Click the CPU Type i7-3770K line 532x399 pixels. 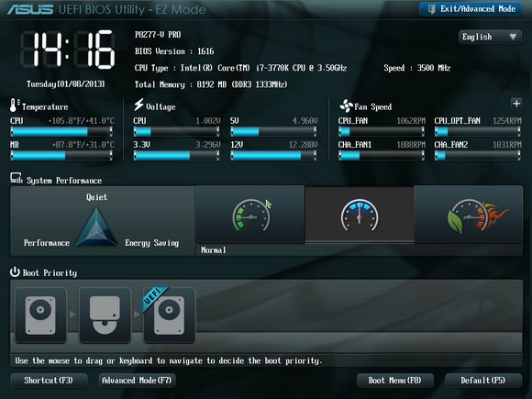coord(240,68)
